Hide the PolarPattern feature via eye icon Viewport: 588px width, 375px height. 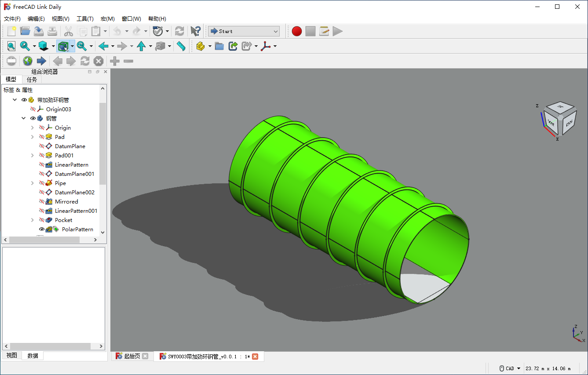[42, 229]
